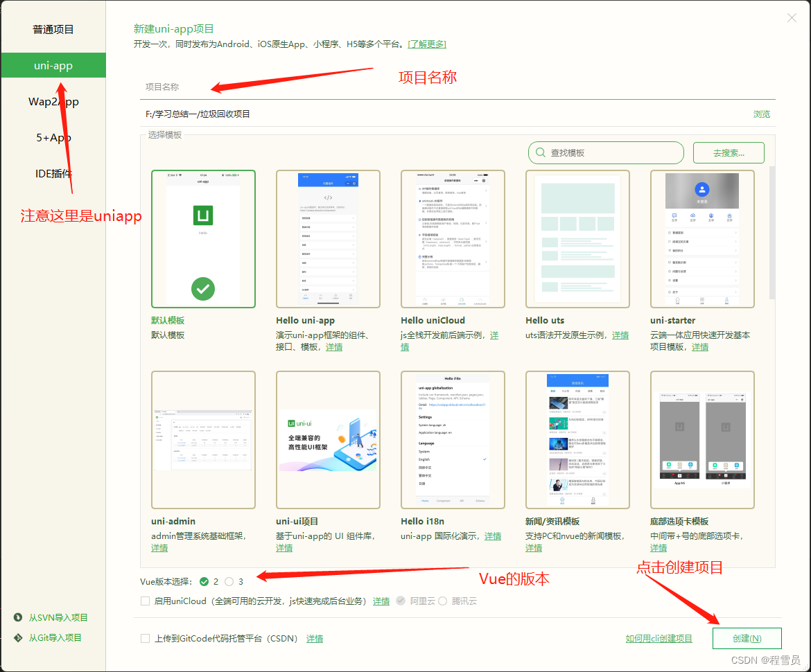Click the SVN import icon
Screen dimensions: 811x672
coord(18,617)
